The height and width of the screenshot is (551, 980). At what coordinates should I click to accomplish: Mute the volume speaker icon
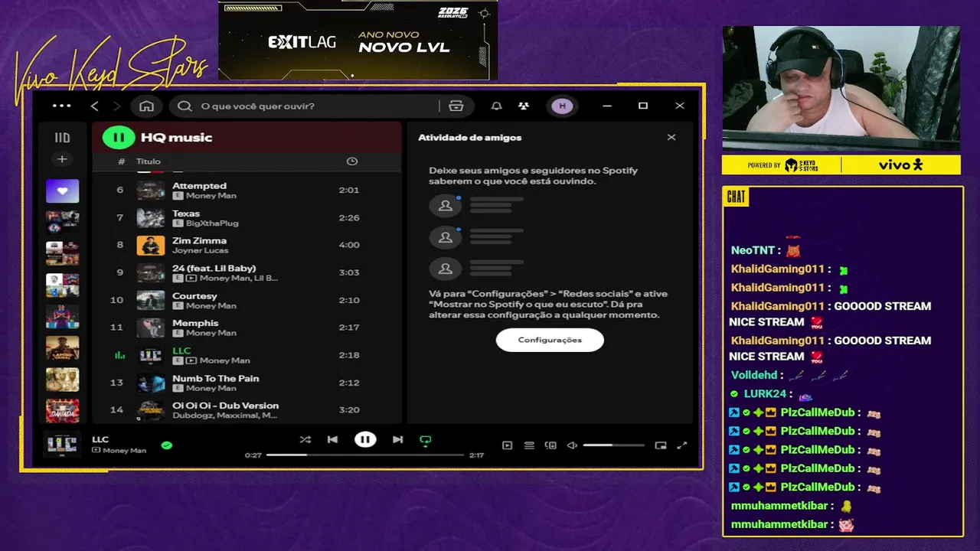tap(572, 445)
